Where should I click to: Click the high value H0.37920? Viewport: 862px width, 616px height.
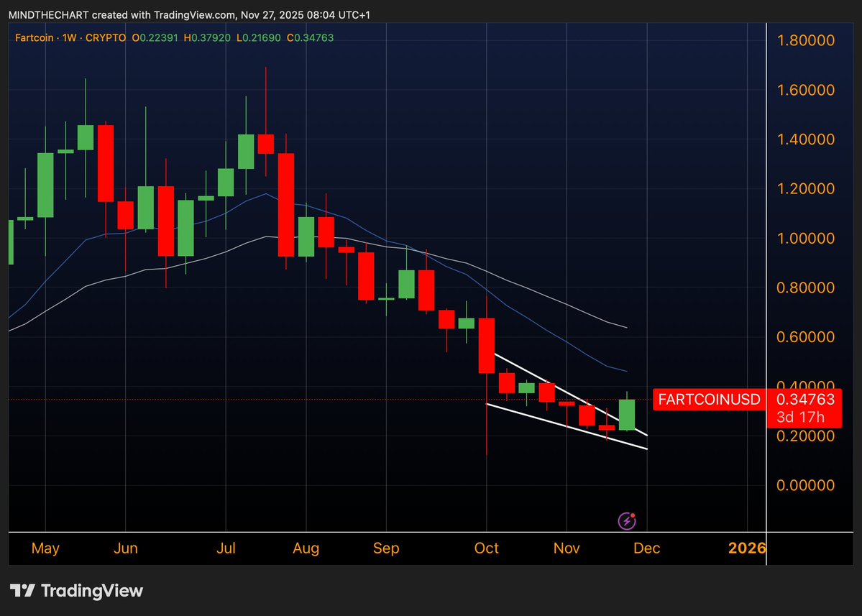click(207, 38)
